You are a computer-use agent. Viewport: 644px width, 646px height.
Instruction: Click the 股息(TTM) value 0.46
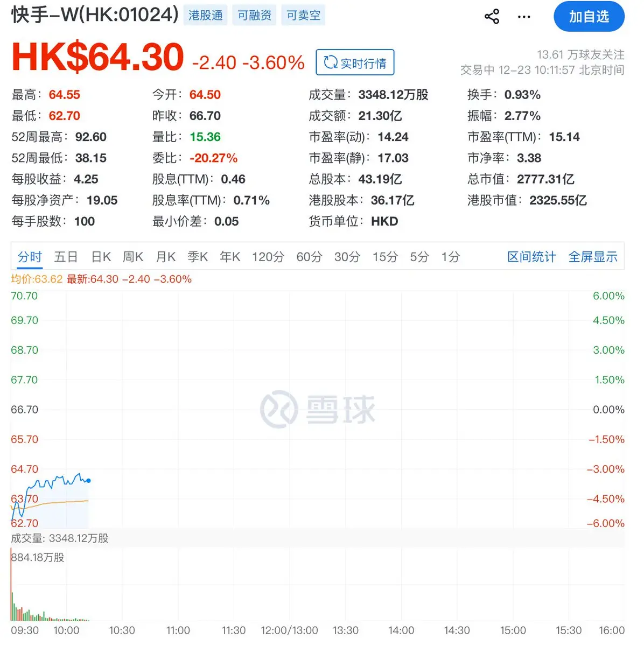(x=233, y=179)
